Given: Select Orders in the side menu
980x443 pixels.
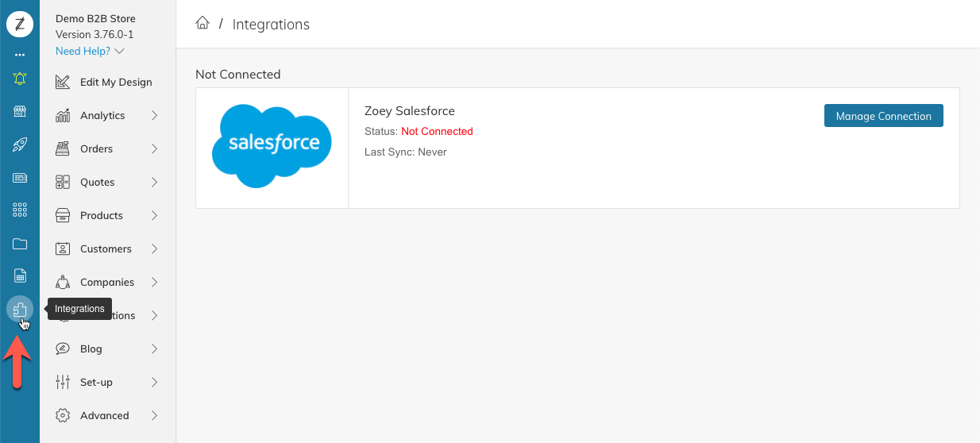Looking at the screenshot, I should pyautogui.click(x=96, y=148).
